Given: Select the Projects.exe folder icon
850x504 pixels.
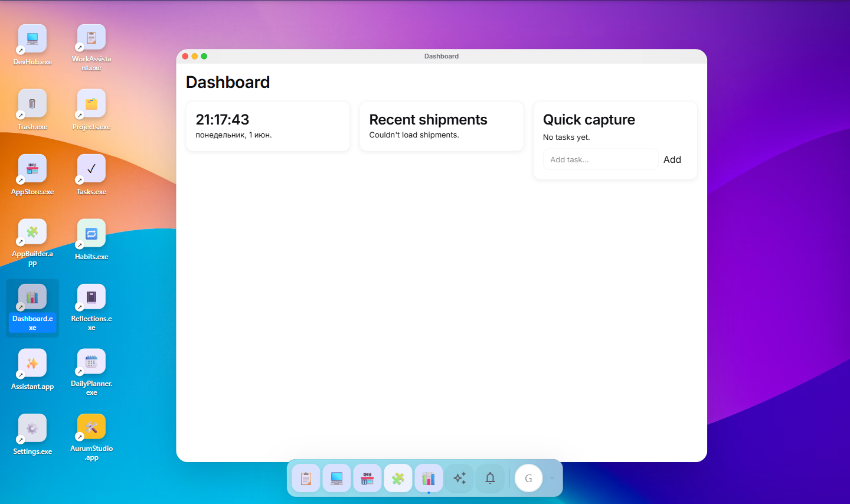Looking at the screenshot, I should pyautogui.click(x=91, y=103).
